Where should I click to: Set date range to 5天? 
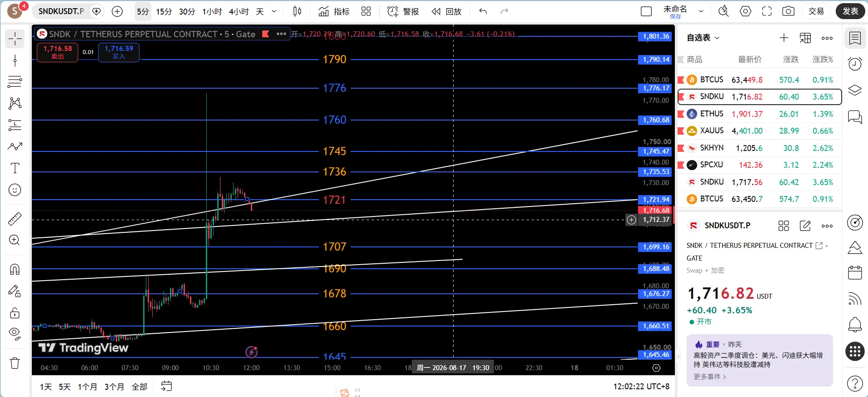pos(65,387)
